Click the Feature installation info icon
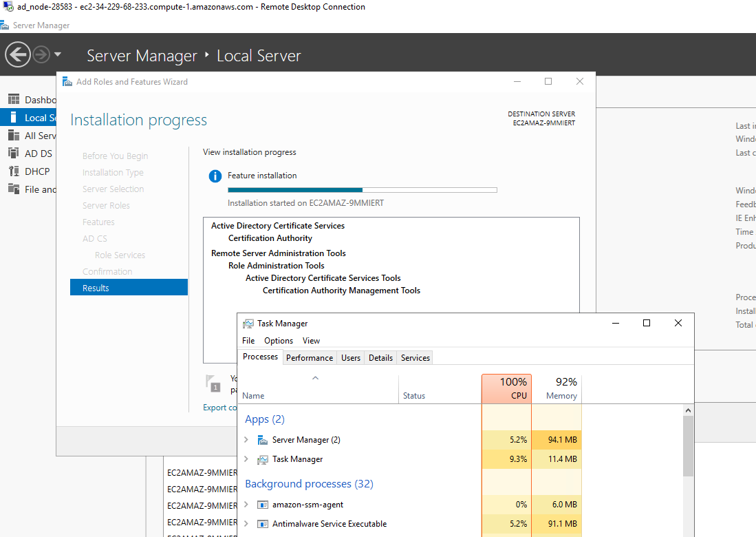The height and width of the screenshot is (537, 756). (x=215, y=176)
